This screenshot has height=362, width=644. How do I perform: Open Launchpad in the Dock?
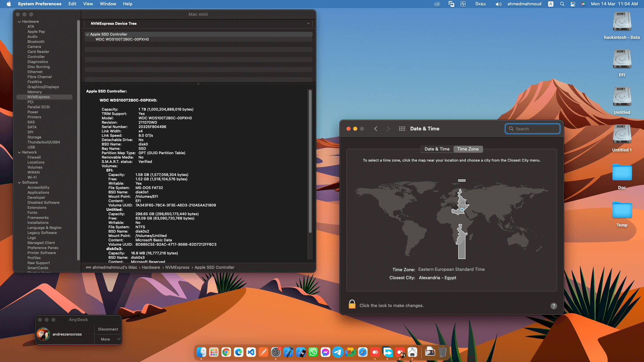214,352
